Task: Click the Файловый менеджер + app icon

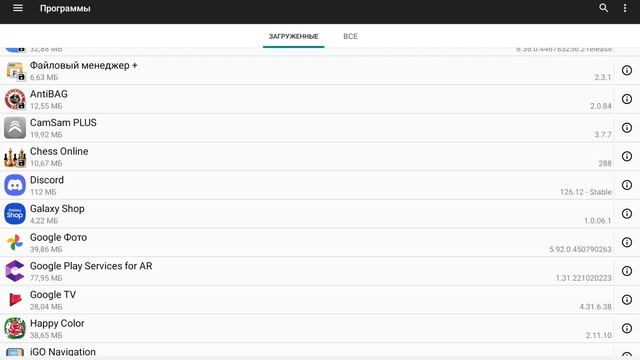Action: [15, 71]
